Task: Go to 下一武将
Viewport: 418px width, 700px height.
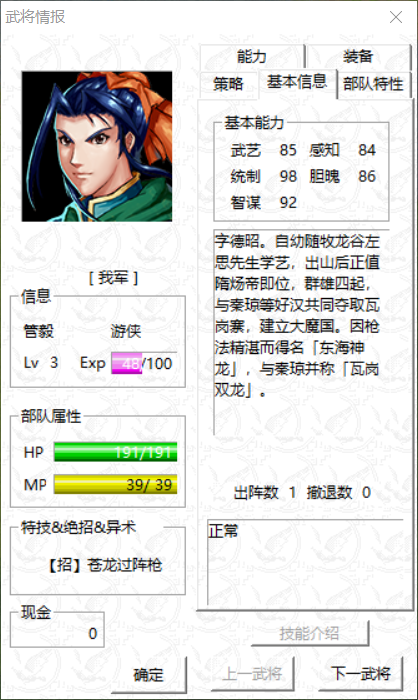Action: (361, 673)
